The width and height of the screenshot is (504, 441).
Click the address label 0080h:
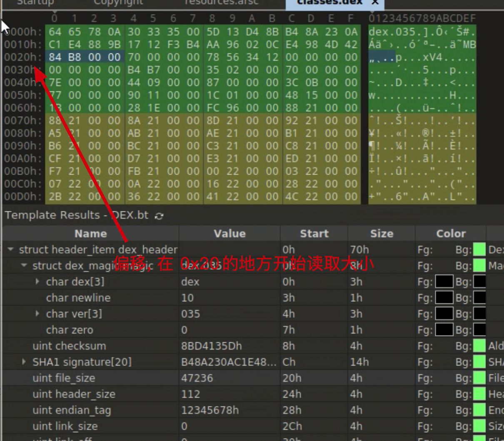[x=23, y=133]
